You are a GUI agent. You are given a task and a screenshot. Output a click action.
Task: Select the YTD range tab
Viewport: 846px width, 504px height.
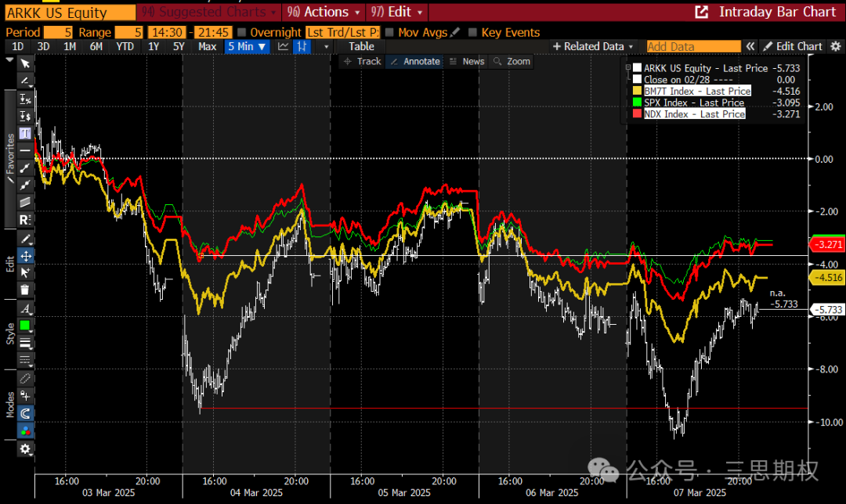[125, 46]
